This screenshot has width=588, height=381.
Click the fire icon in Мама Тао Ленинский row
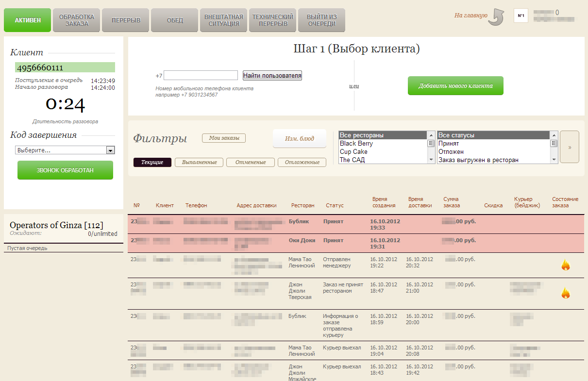(565, 265)
